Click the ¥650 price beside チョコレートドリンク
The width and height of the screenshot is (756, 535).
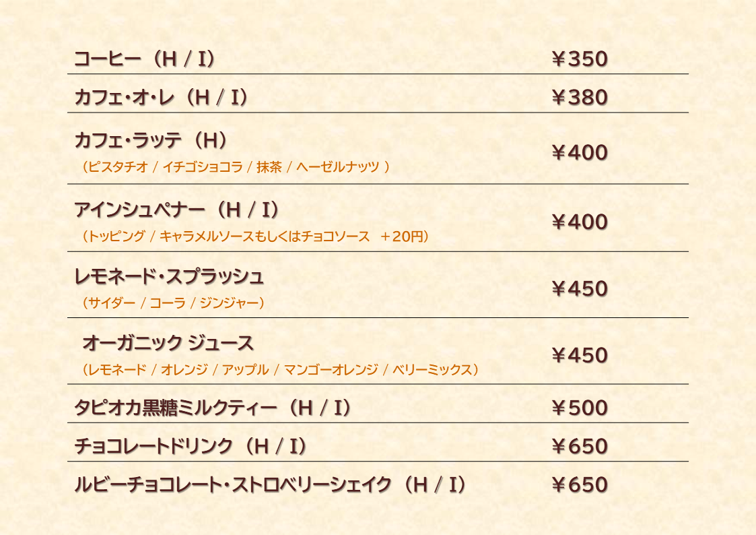click(580, 446)
